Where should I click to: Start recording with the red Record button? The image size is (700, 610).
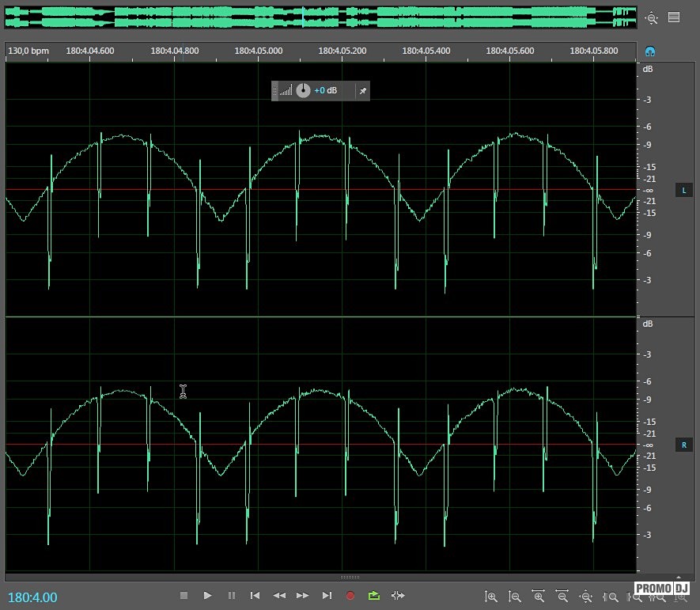(x=350, y=595)
